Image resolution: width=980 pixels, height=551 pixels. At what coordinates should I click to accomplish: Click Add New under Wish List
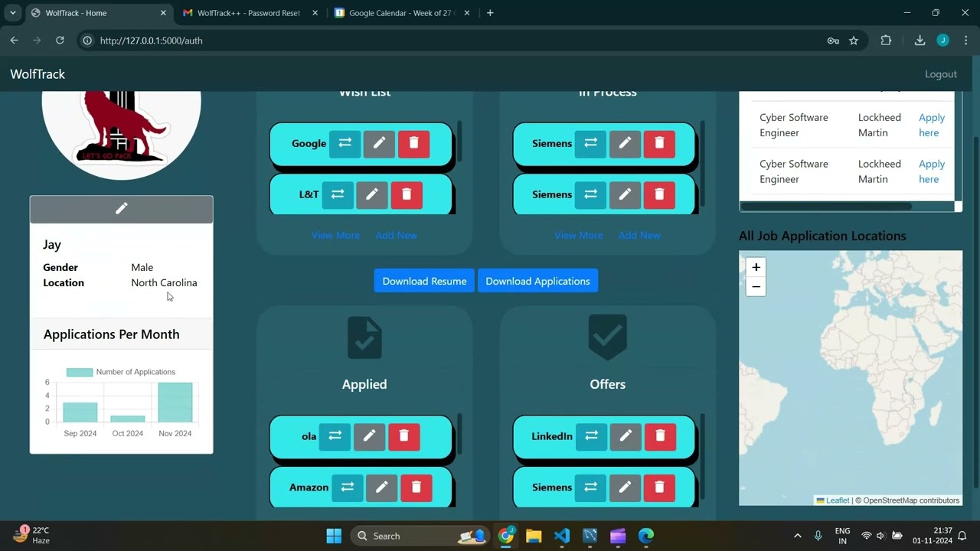point(396,235)
